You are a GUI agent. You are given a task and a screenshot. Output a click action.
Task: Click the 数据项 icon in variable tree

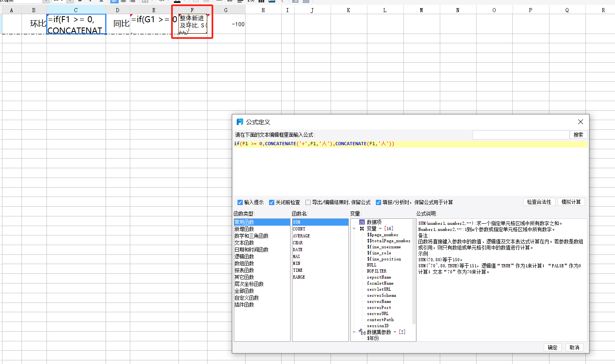pyautogui.click(x=362, y=222)
